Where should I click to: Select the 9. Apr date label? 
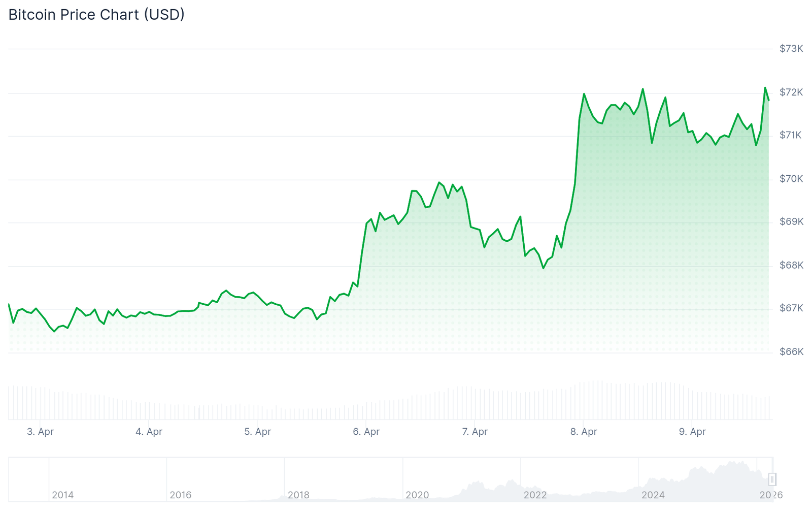[692, 432]
